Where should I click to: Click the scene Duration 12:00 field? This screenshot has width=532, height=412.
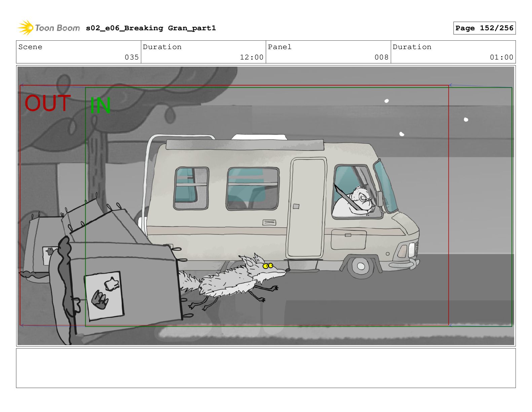[x=203, y=52]
